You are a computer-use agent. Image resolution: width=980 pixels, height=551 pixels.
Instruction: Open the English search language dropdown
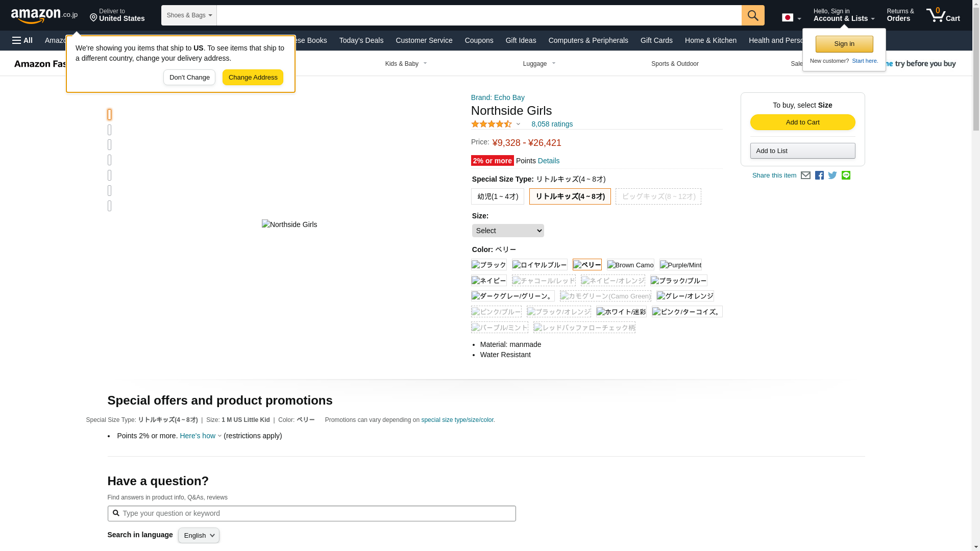click(x=199, y=535)
